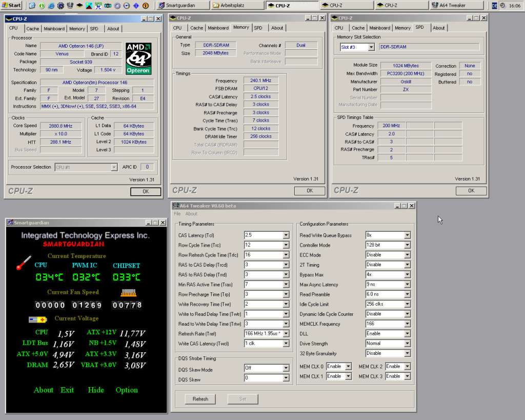Viewport: 525px width, 420px height.
Task: Expand the MEMCLK Frequency dropdown
Action: (x=407, y=324)
